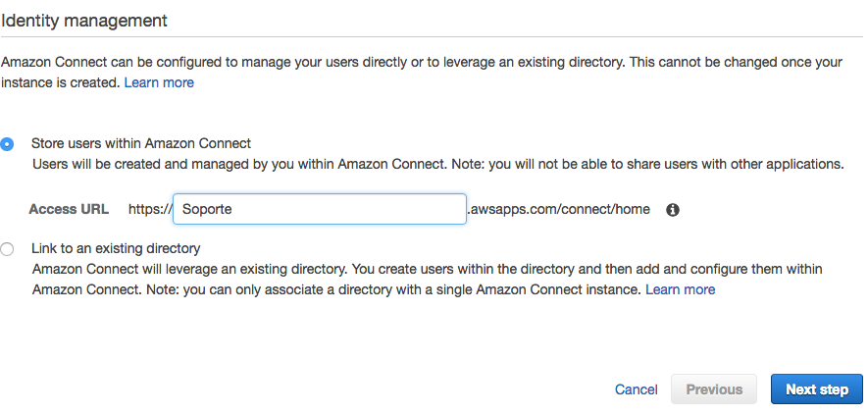Click the bold Access URL label

tap(69, 209)
